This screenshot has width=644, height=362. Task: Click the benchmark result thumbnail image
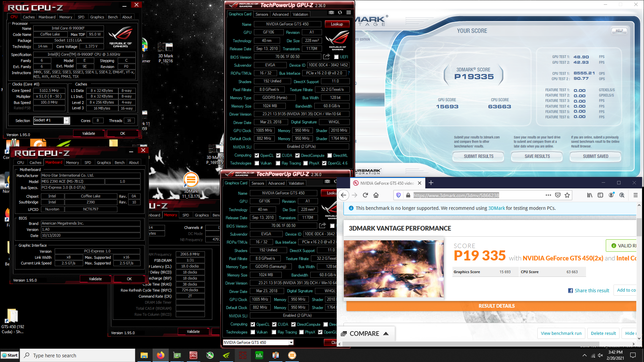click(x=394, y=268)
